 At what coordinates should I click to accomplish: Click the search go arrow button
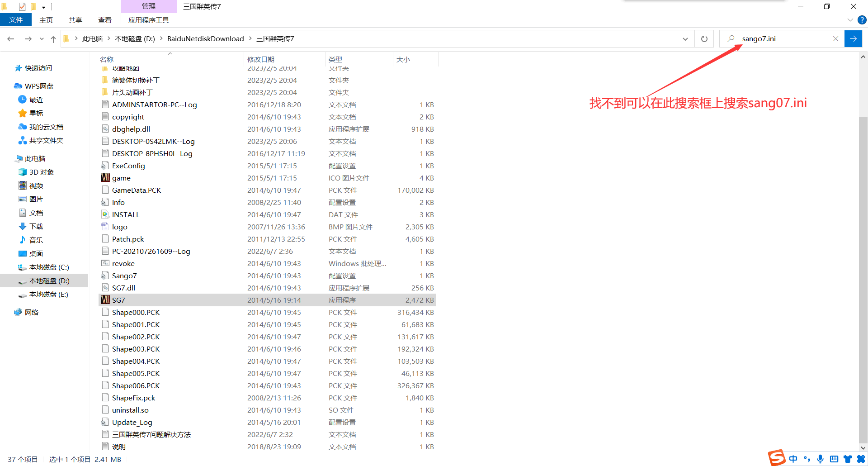click(x=853, y=39)
